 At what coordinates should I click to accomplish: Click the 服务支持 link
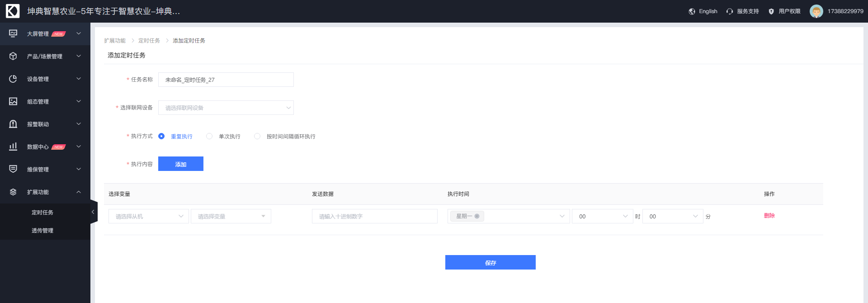pyautogui.click(x=748, y=11)
